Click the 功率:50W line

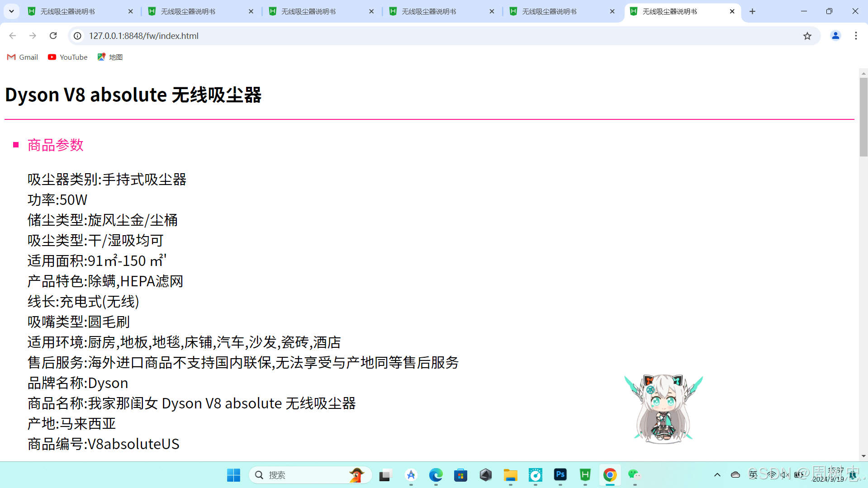57,200
